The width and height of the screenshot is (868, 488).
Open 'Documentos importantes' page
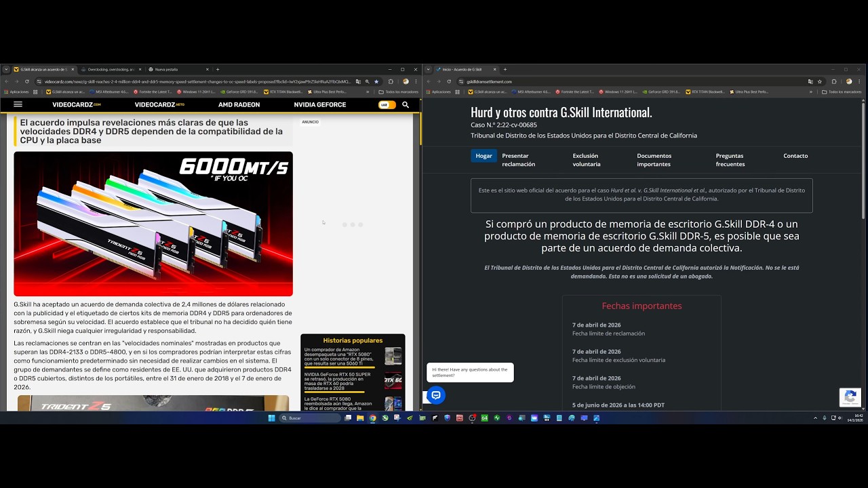click(654, 160)
